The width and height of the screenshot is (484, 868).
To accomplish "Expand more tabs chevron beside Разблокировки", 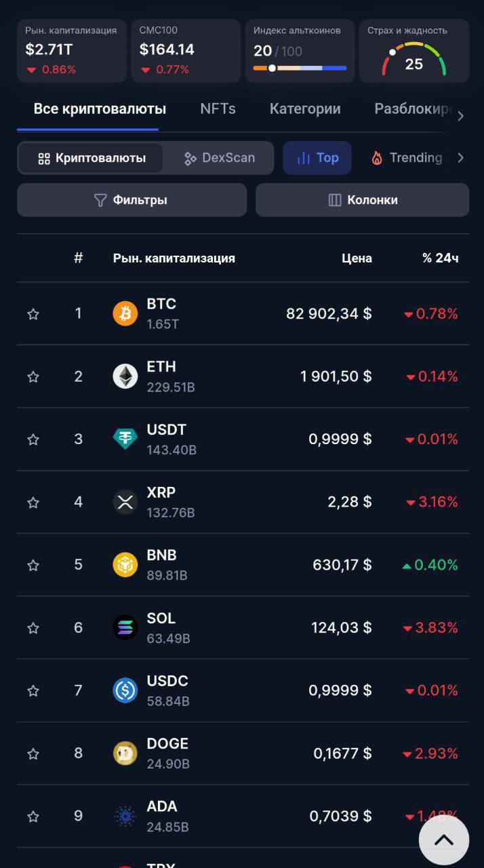I will point(460,116).
